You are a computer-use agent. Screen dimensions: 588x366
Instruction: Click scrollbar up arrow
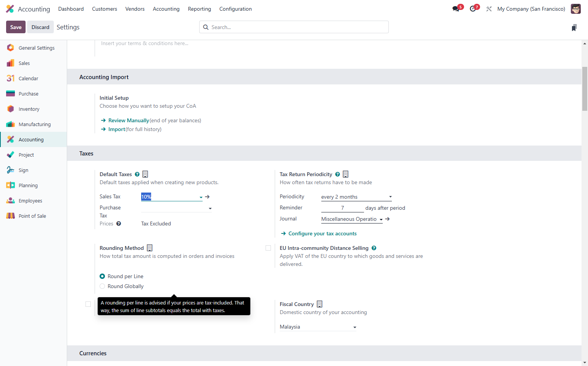point(585,44)
